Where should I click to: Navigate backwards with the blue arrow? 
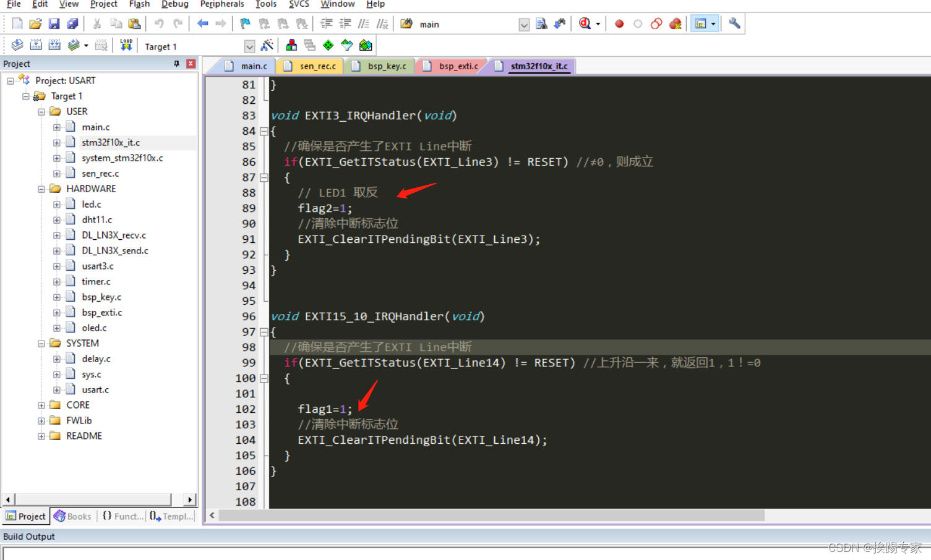click(x=202, y=24)
